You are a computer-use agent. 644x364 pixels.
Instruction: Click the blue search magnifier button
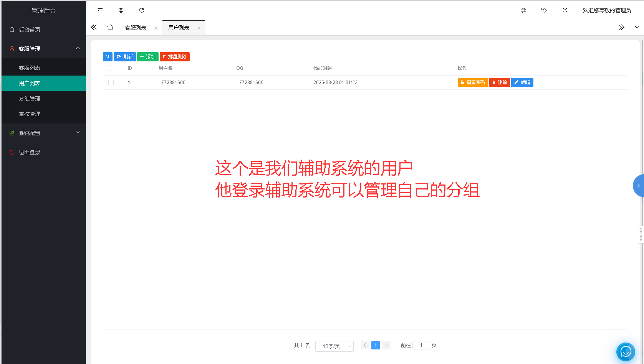tap(108, 56)
